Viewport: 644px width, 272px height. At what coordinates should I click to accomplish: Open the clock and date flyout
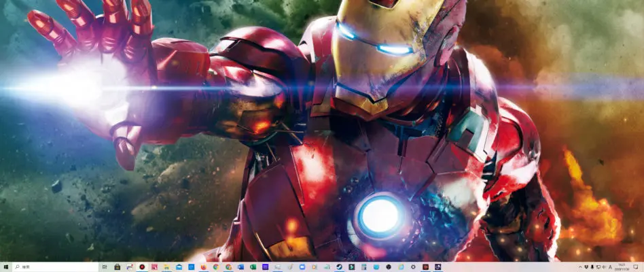pyautogui.click(x=621, y=267)
